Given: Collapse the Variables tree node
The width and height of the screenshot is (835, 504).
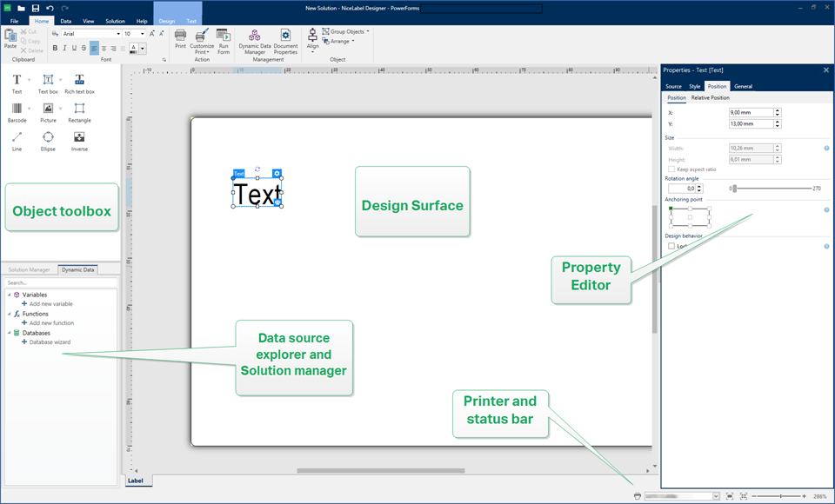Looking at the screenshot, I should click(9, 295).
